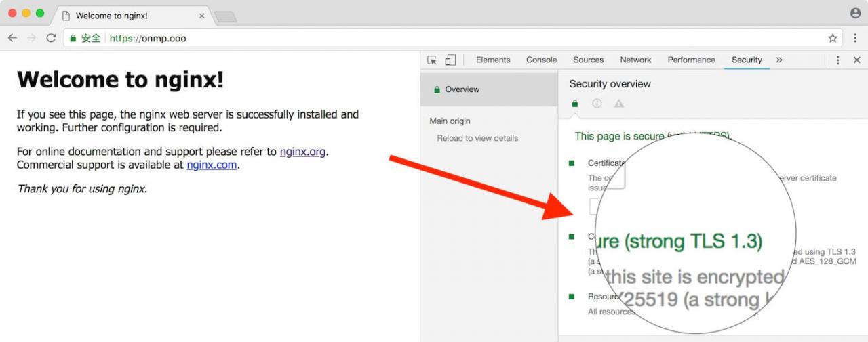868x342 pixels.
Task: Close the Welcome to nginx! tab
Action: pyautogui.click(x=201, y=15)
